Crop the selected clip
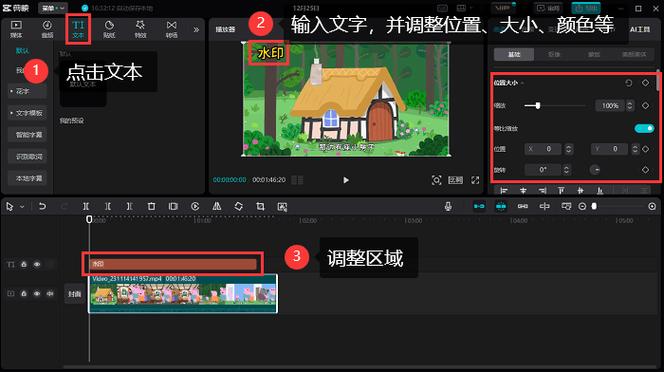 [260, 206]
